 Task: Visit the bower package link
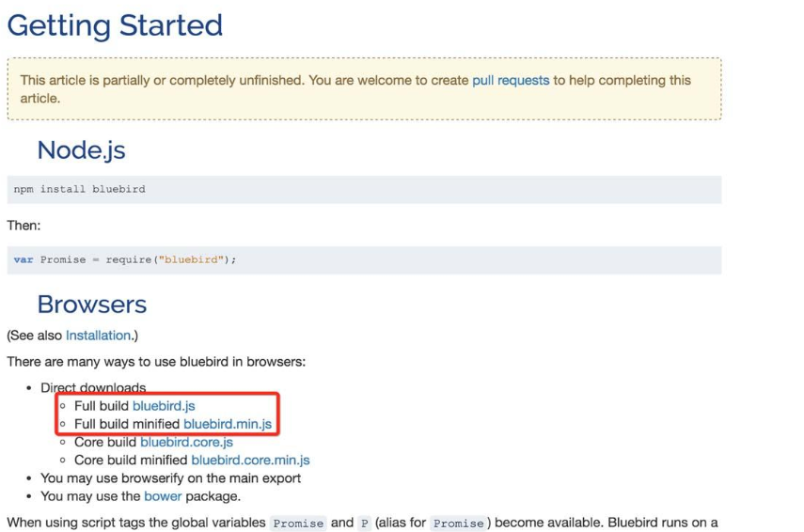pos(163,496)
